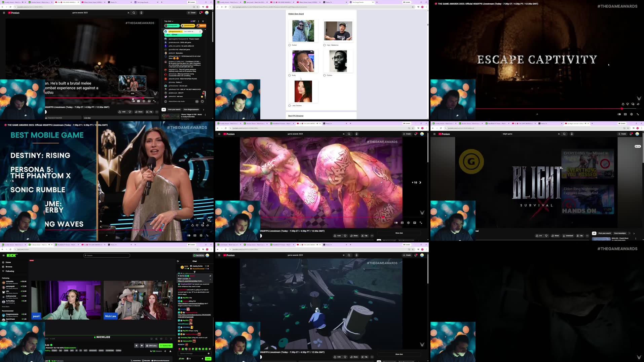The height and width of the screenshot is (362, 644).
Task: Click the Kick logo in the sidebar
Action: (11, 255)
